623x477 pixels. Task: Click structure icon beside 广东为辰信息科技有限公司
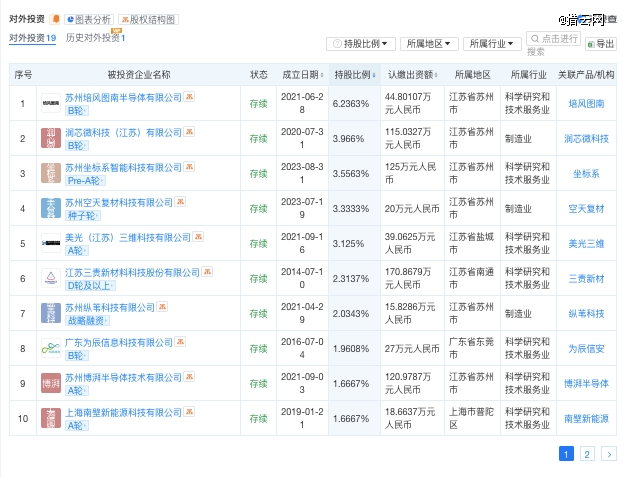coord(180,342)
